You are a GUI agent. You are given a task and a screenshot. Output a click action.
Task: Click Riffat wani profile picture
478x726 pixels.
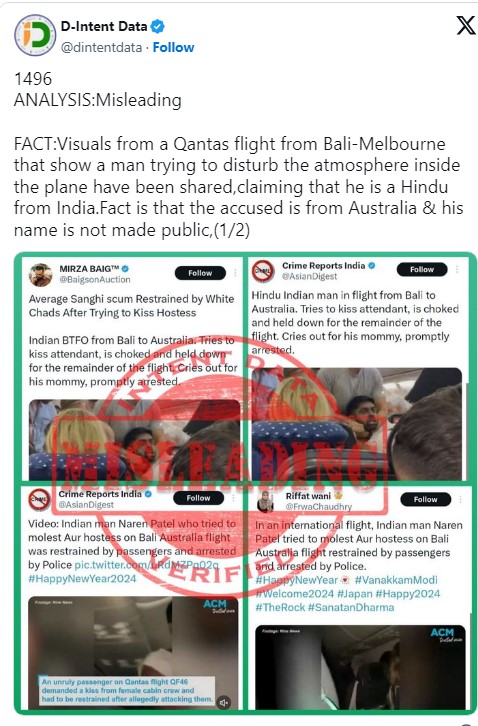point(265,501)
